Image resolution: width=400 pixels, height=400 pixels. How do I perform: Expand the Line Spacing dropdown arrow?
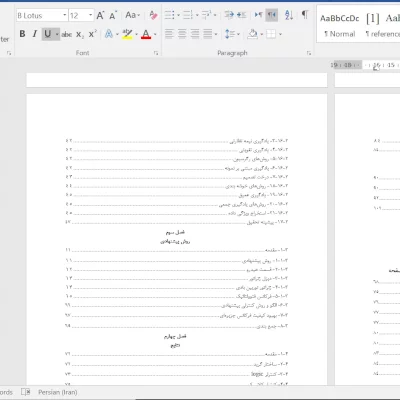tap(239, 34)
